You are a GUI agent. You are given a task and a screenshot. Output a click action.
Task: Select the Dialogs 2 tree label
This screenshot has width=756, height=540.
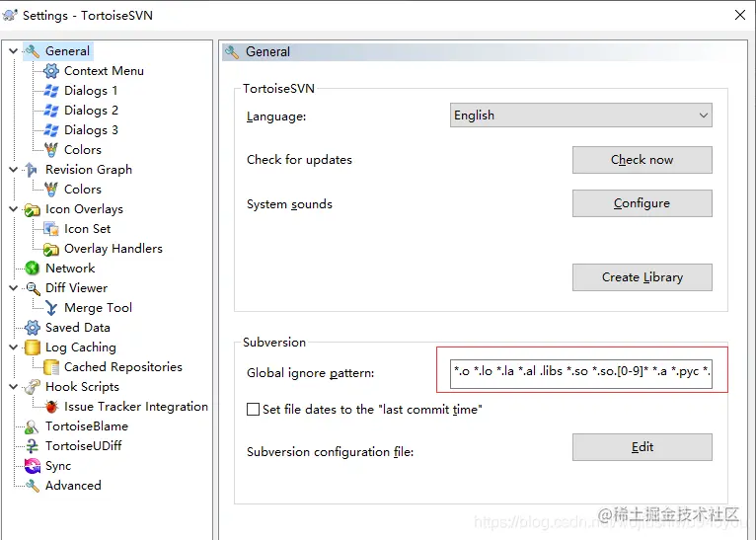pos(91,111)
